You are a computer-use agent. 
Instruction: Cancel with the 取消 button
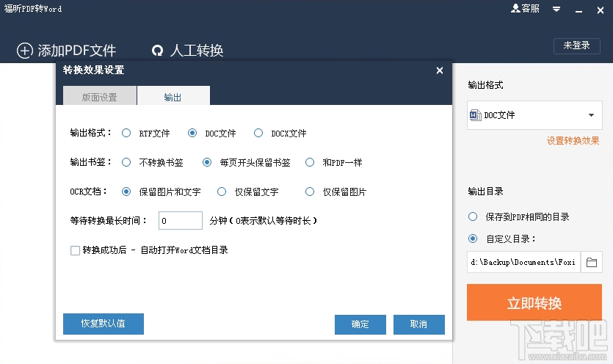418,324
